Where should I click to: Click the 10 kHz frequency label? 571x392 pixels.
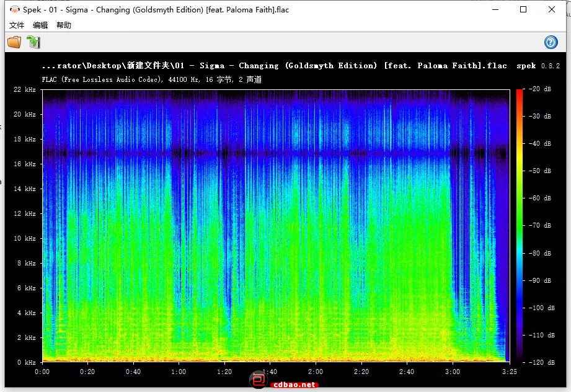(25, 238)
